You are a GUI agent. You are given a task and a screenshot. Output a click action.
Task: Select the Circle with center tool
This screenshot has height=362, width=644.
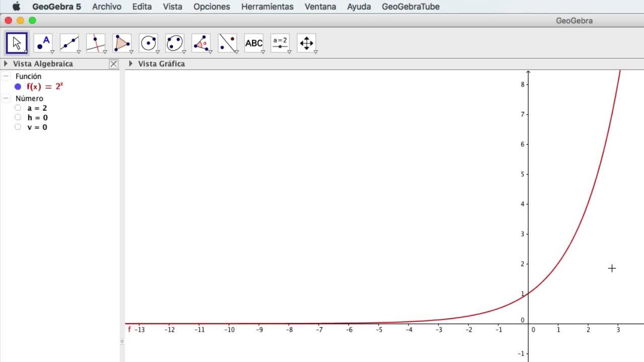click(148, 43)
